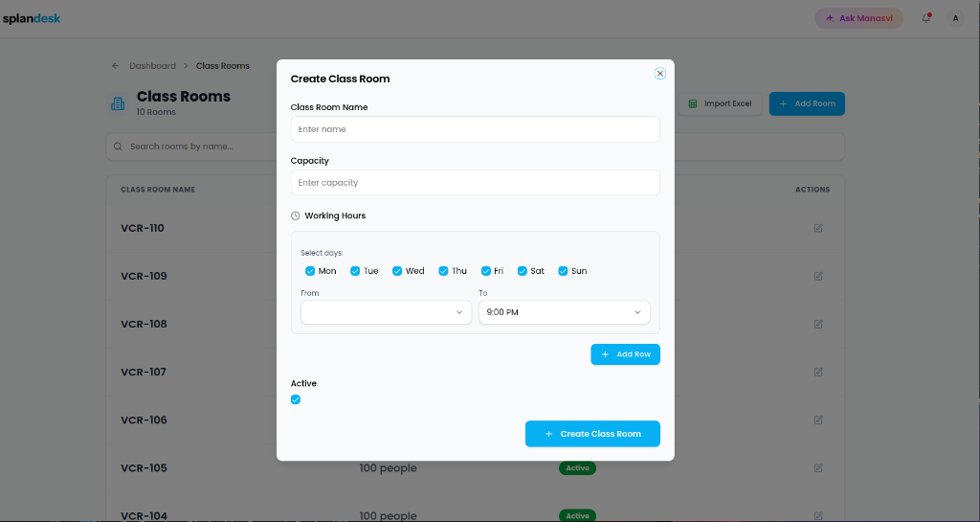This screenshot has width=980, height=522.
Task: Click the Add Row button
Action: pos(625,354)
